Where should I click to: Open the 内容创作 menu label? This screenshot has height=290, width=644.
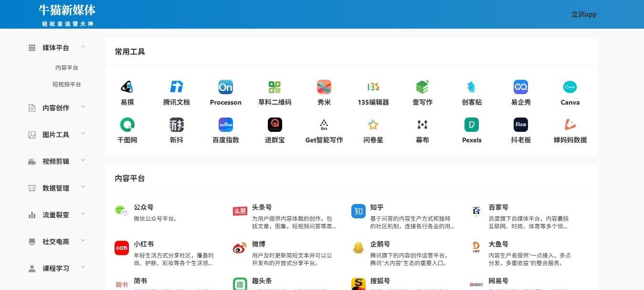click(56, 108)
